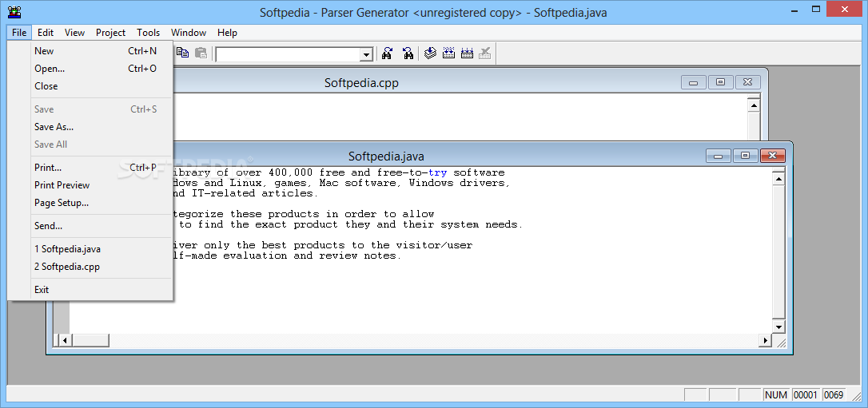Close the open File menu via File
Viewport: 868px width, 408px height.
pyautogui.click(x=19, y=33)
